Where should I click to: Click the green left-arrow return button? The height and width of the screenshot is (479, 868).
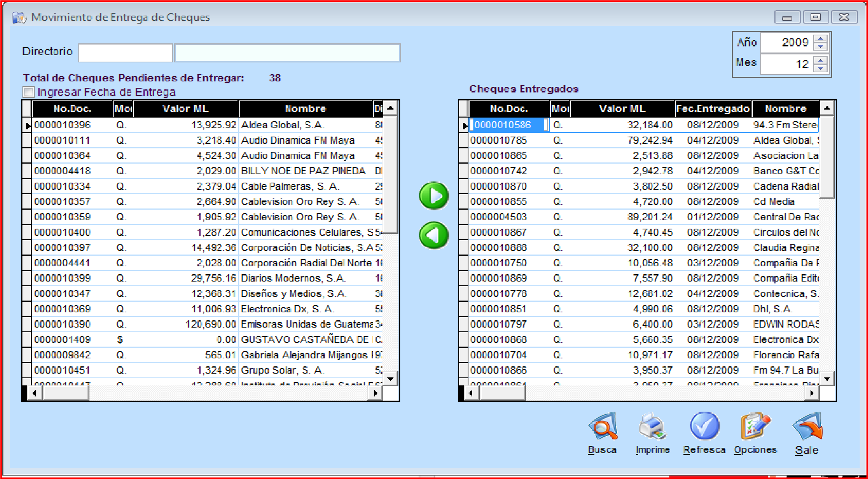[x=434, y=236]
